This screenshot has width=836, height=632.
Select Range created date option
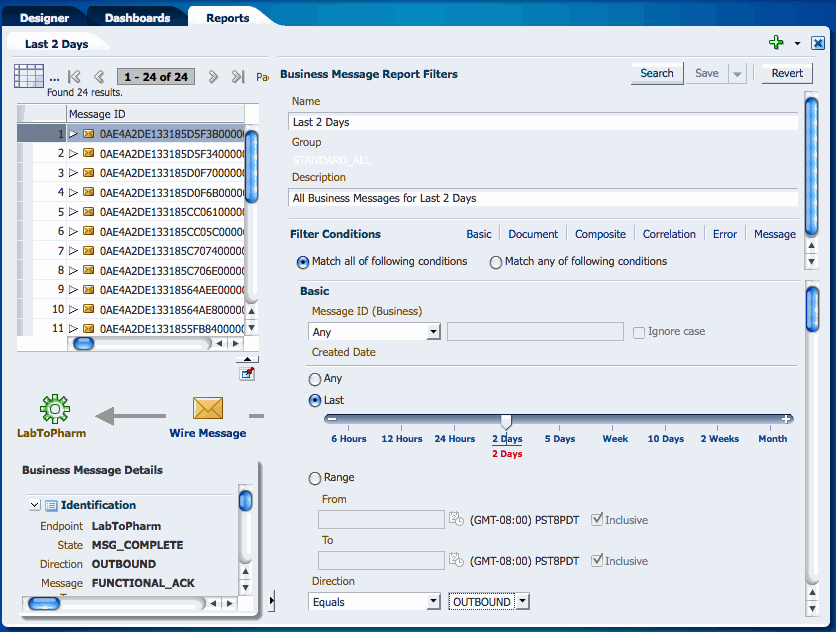[315, 478]
